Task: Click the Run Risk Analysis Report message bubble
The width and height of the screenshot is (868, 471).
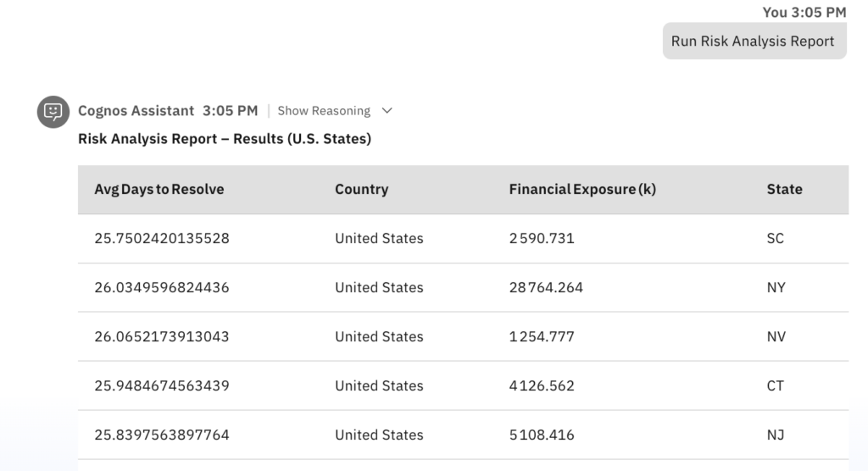Action: [x=754, y=42]
